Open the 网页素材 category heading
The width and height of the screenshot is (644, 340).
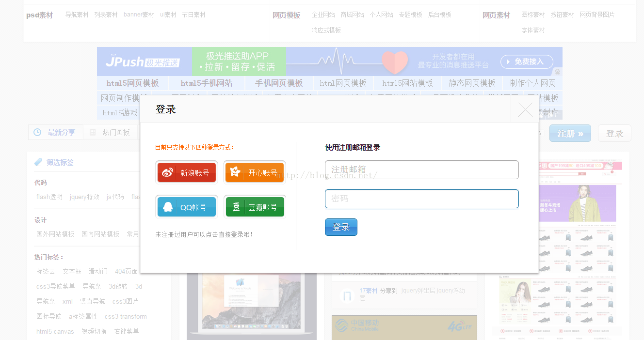[496, 15]
